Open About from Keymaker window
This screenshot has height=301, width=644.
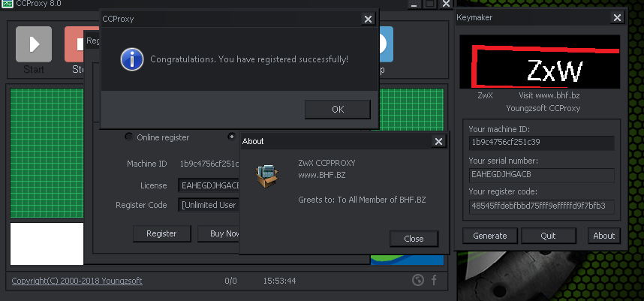tap(603, 236)
